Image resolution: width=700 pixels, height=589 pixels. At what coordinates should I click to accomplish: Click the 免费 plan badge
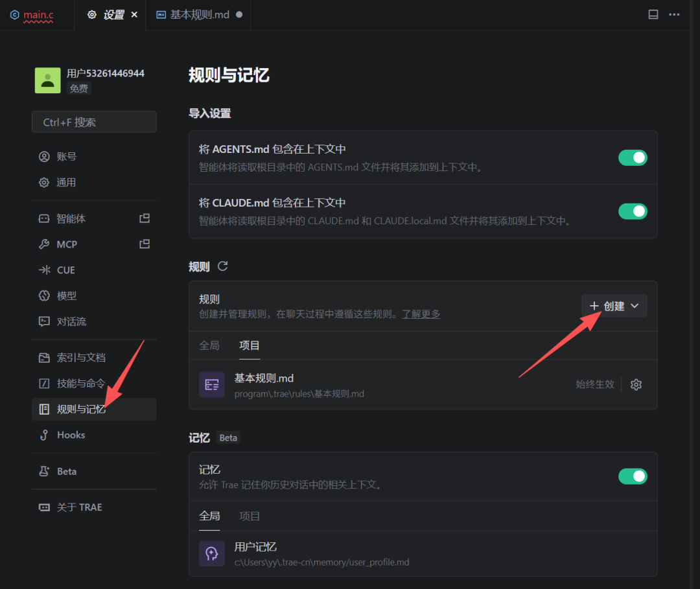[79, 88]
